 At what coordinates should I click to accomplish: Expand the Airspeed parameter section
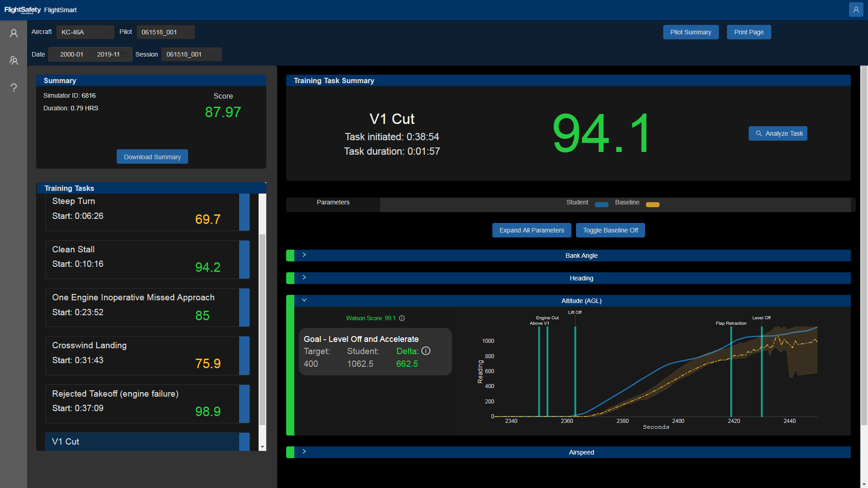304,451
